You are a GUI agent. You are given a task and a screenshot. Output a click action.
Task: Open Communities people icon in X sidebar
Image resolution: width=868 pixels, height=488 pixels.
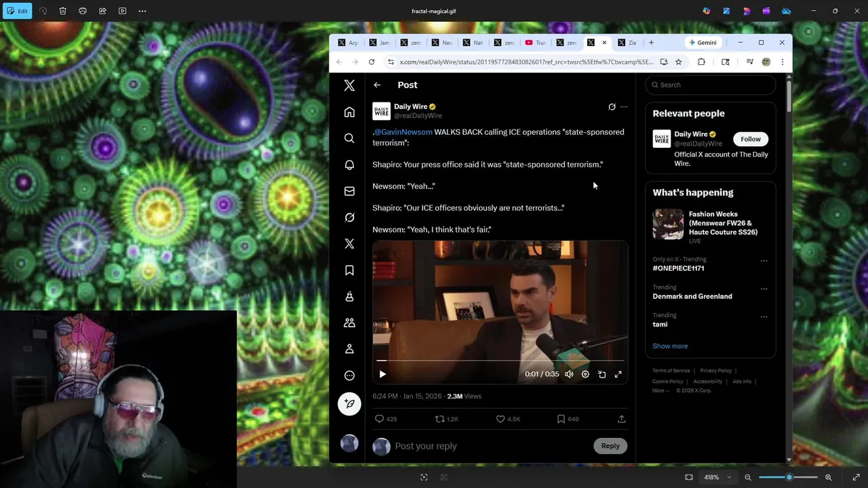[349, 323]
